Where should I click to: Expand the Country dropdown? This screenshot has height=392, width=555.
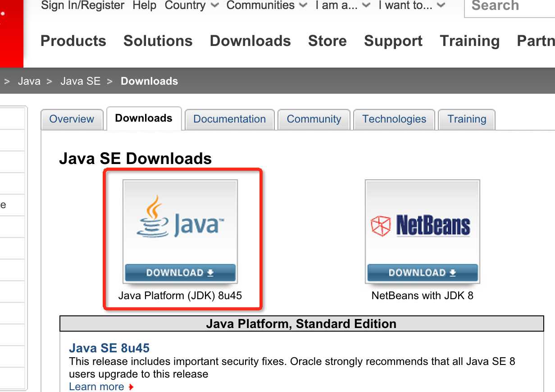(192, 5)
